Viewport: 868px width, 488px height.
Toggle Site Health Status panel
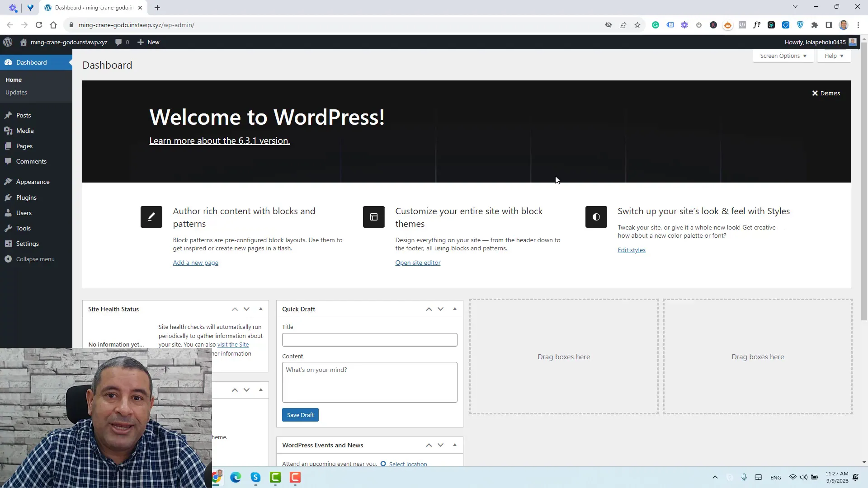[x=261, y=309]
